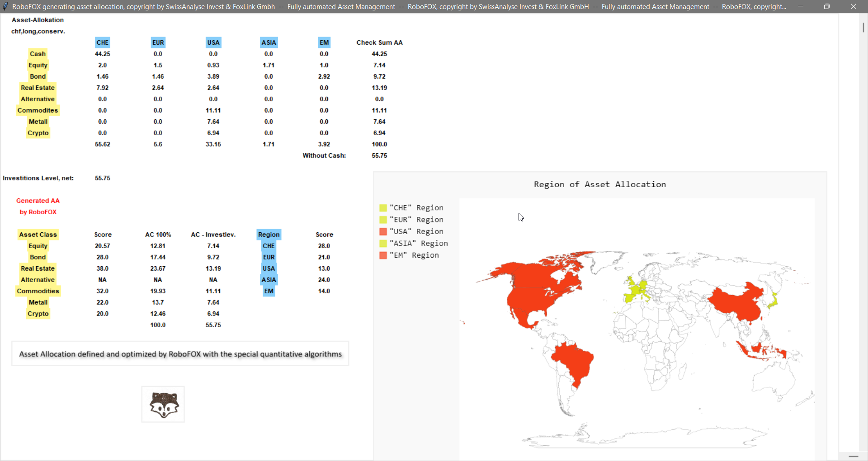Click the blue Region header label
868x461 pixels.
pyautogui.click(x=269, y=235)
